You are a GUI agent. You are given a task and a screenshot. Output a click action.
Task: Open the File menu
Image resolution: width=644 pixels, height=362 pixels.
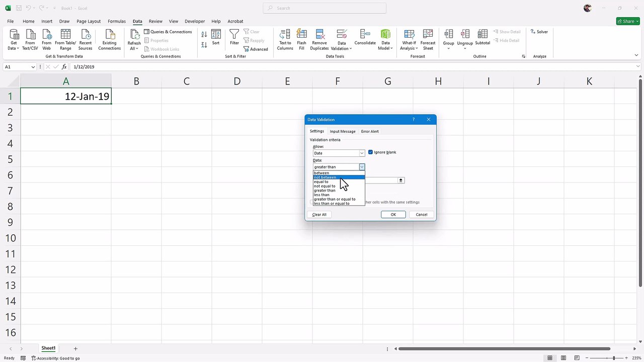(11, 21)
